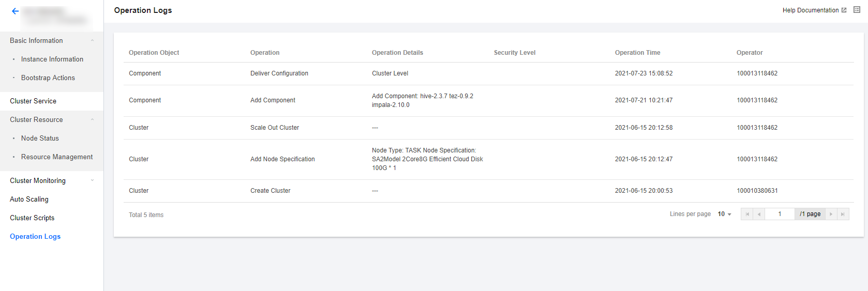This screenshot has width=868, height=291.
Task: Click the back arrow icon
Action: pos(15,11)
